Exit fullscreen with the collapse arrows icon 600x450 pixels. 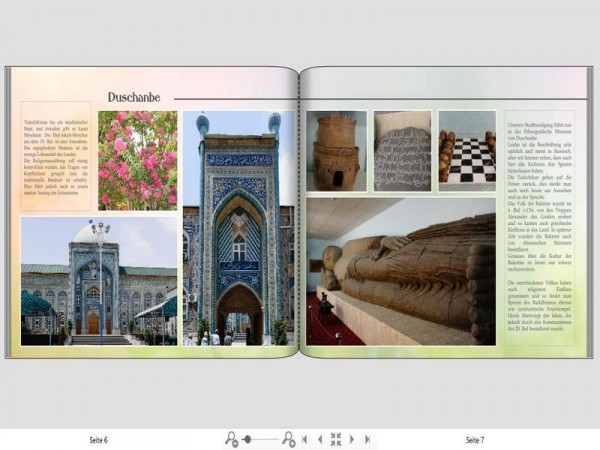(336, 439)
